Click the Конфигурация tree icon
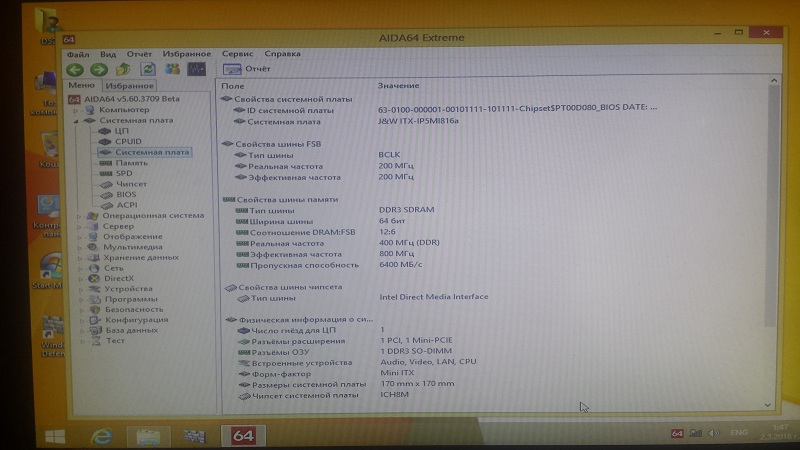 click(95, 320)
